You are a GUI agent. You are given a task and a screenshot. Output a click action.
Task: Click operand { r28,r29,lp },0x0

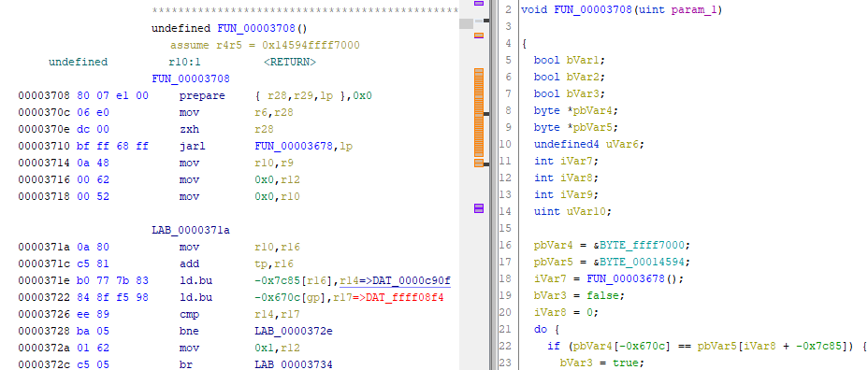tap(312, 95)
